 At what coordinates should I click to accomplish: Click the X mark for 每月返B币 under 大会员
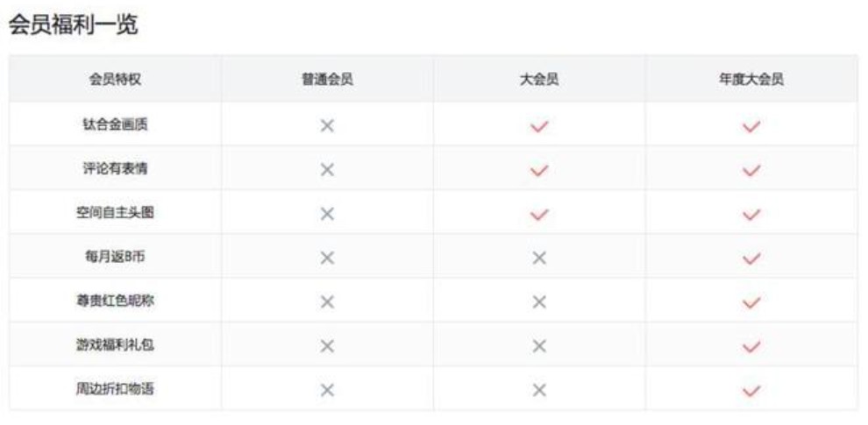tap(539, 258)
